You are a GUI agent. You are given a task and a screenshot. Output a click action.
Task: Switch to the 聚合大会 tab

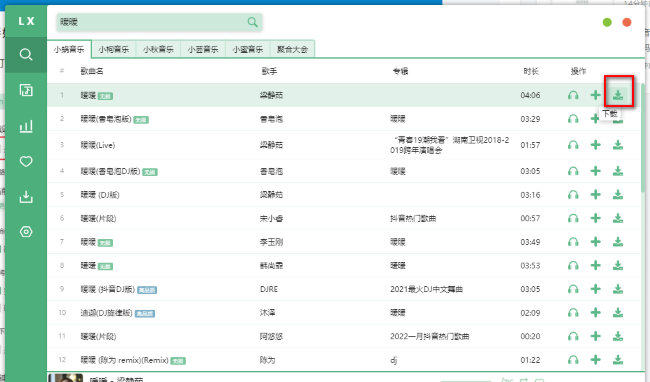pos(292,49)
